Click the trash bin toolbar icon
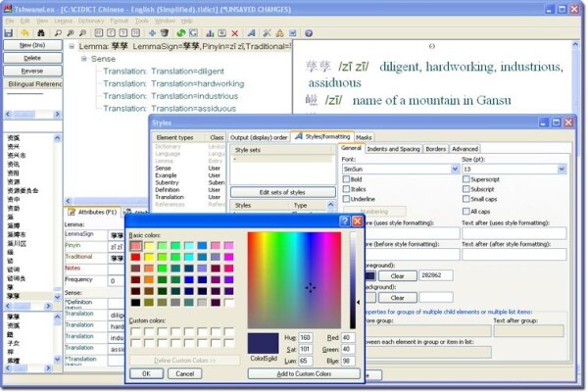This screenshot has width=588, height=392. coord(165,33)
